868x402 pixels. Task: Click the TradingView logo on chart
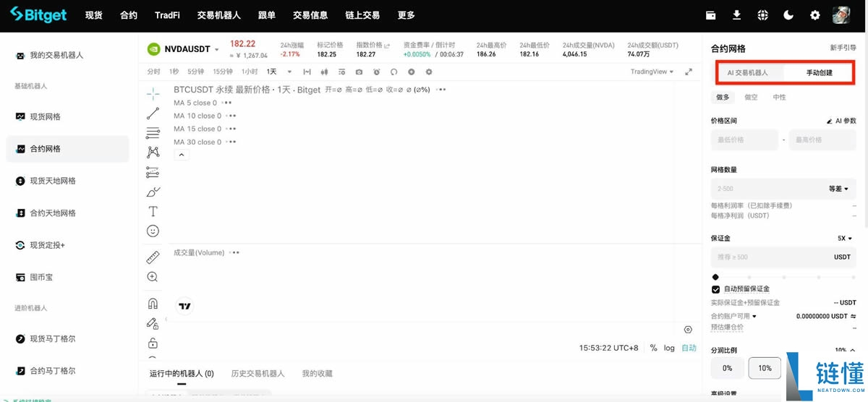coord(185,306)
